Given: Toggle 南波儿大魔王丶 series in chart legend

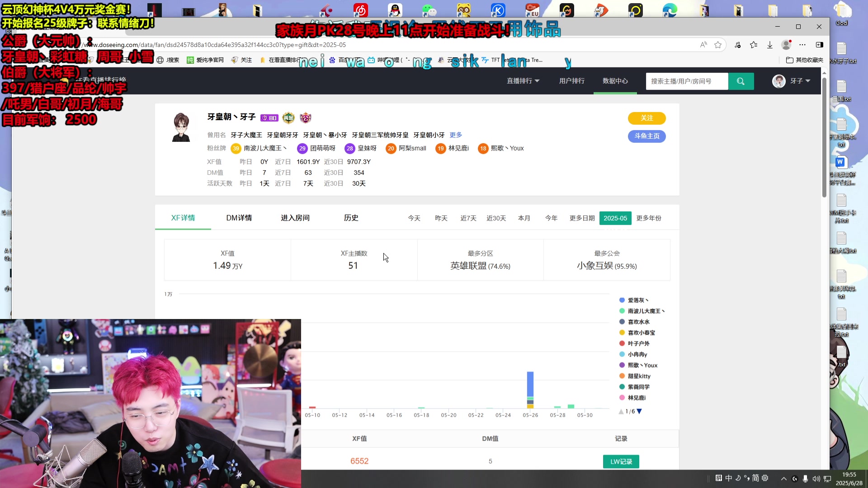Looking at the screenshot, I should pos(642,311).
